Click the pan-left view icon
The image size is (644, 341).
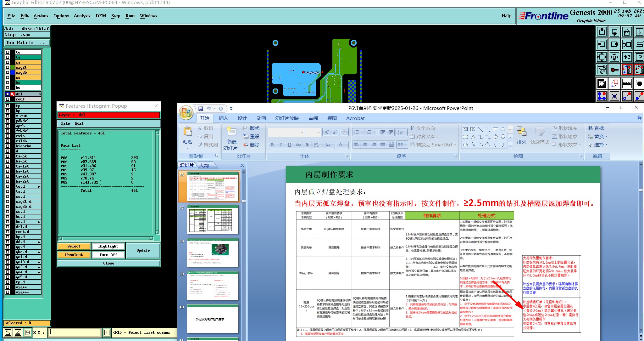pyautogui.click(x=602, y=44)
